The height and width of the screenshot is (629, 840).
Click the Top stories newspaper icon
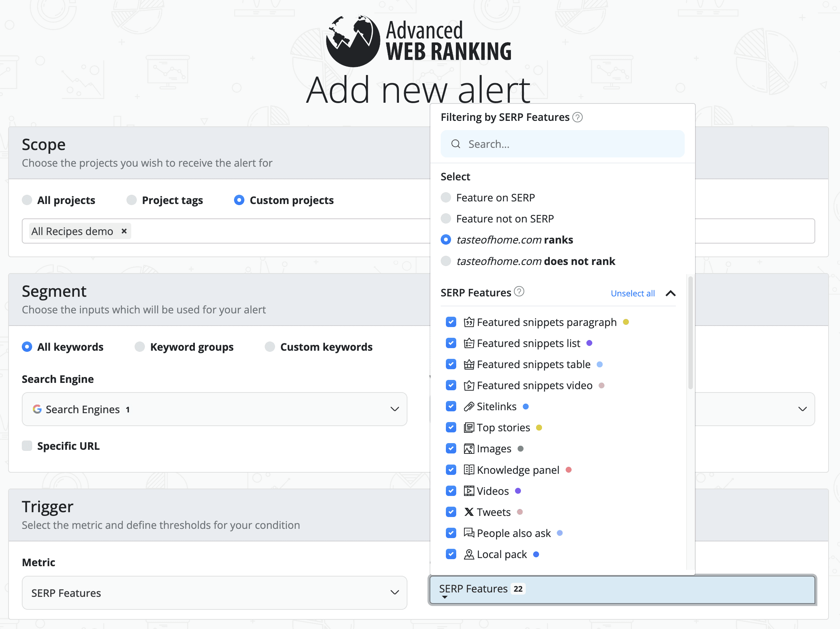(x=469, y=428)
